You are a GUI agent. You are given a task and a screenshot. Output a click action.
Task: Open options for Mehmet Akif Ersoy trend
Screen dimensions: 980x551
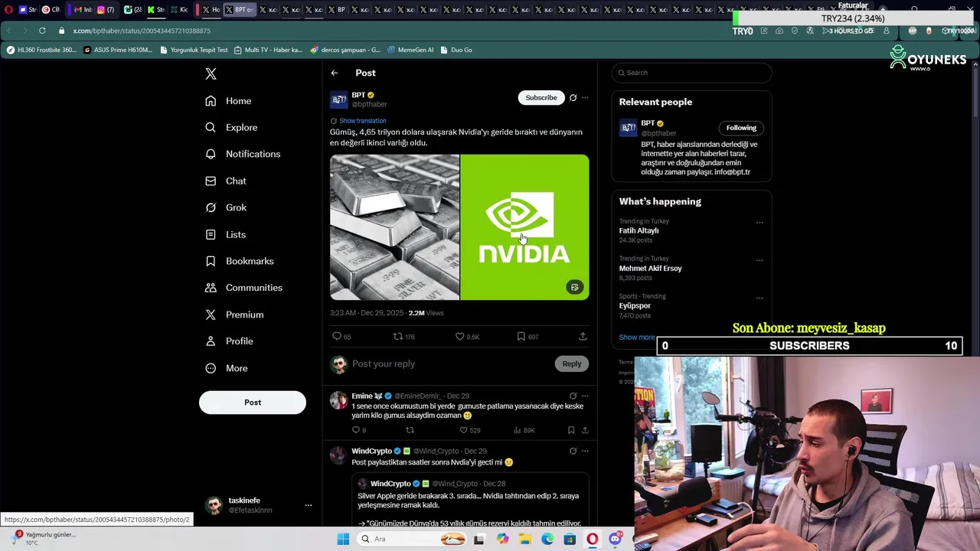click(759, 260)
